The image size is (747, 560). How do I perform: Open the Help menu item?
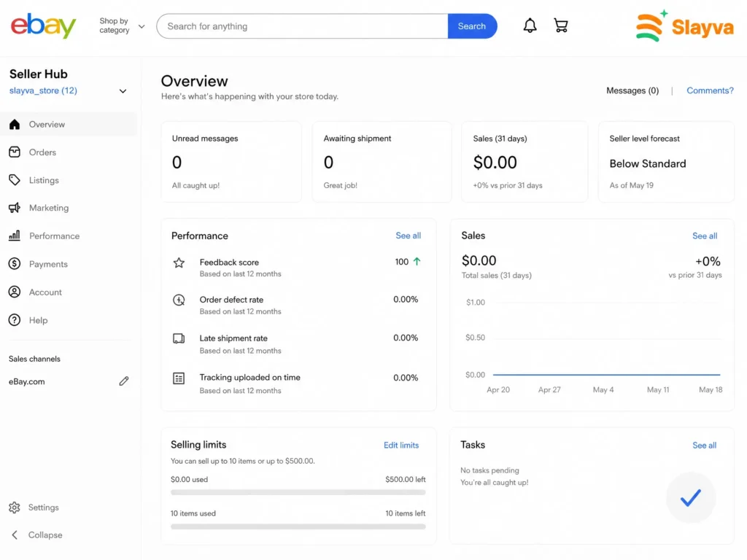69,320
